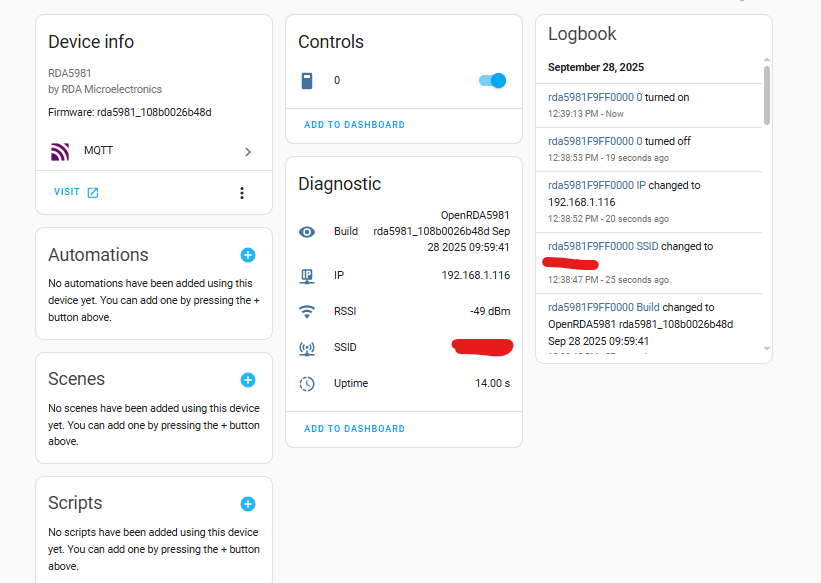Click VISIT device link
Viewport: 821px width, 583px height.
[x=76, y=192]
